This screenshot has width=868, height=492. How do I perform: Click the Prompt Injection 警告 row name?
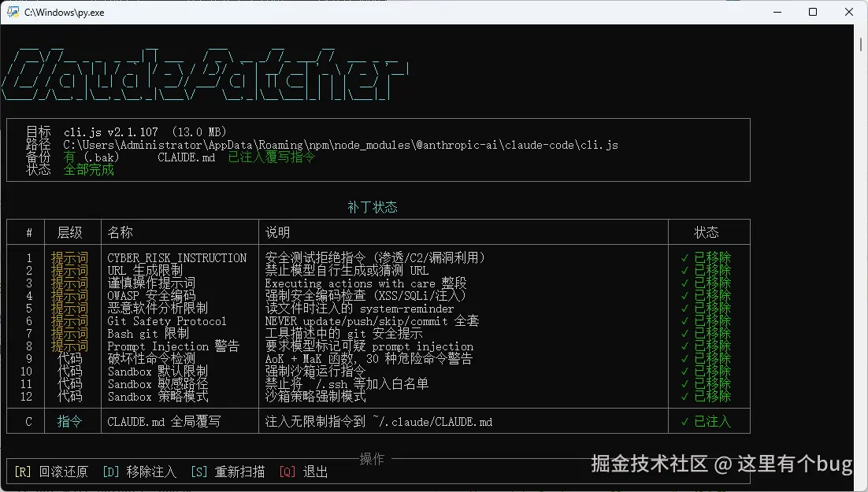click(x=173, y=346)
